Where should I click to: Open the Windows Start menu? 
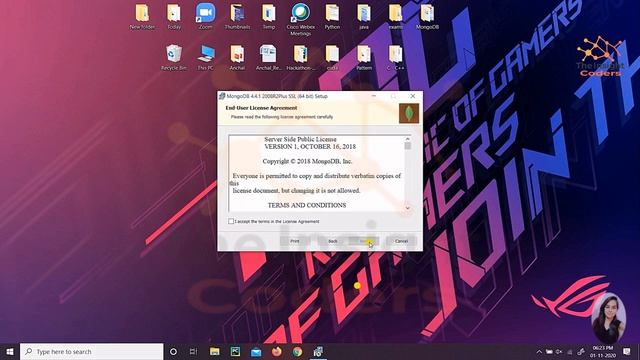point(10,351)
